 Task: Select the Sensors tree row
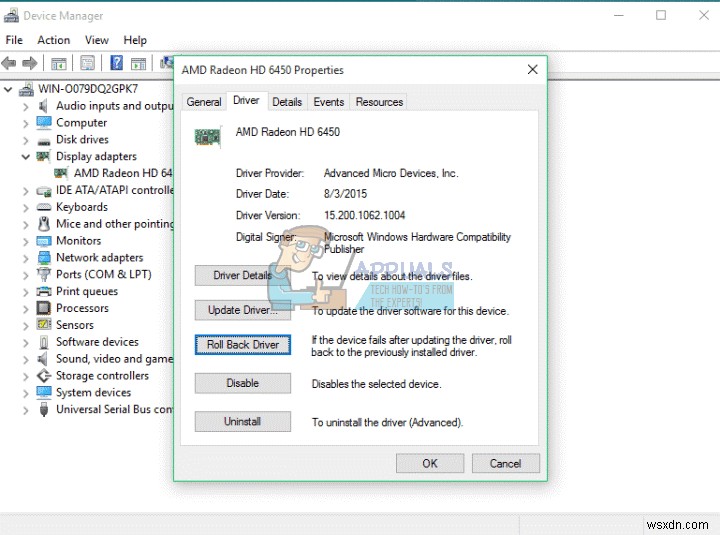pos(75,325)
